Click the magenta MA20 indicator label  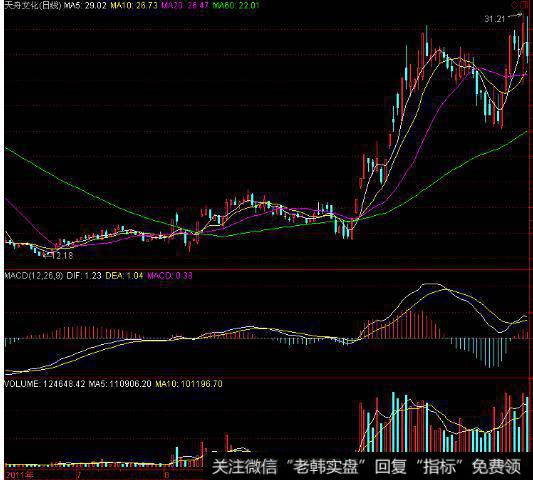tap(185, 5)
